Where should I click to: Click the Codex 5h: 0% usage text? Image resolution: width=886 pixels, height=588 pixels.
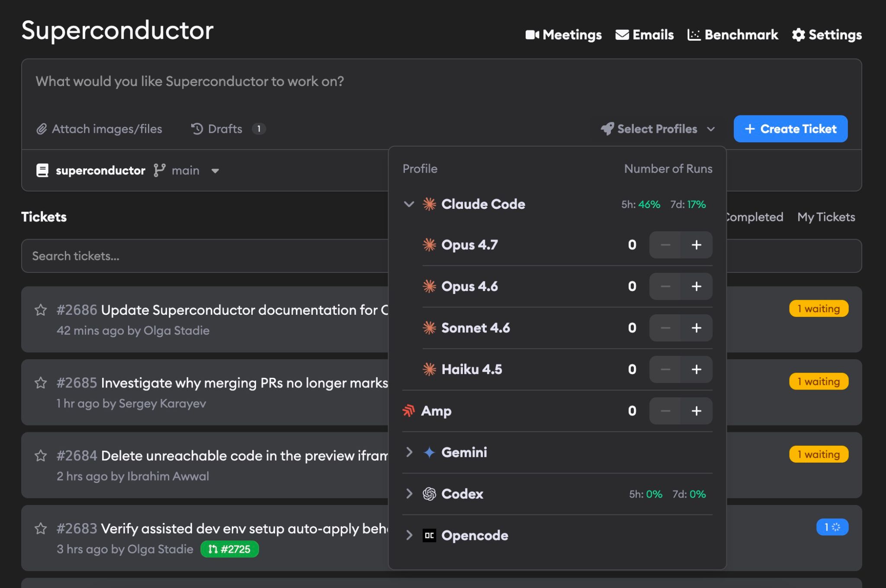tap(645, 494)
